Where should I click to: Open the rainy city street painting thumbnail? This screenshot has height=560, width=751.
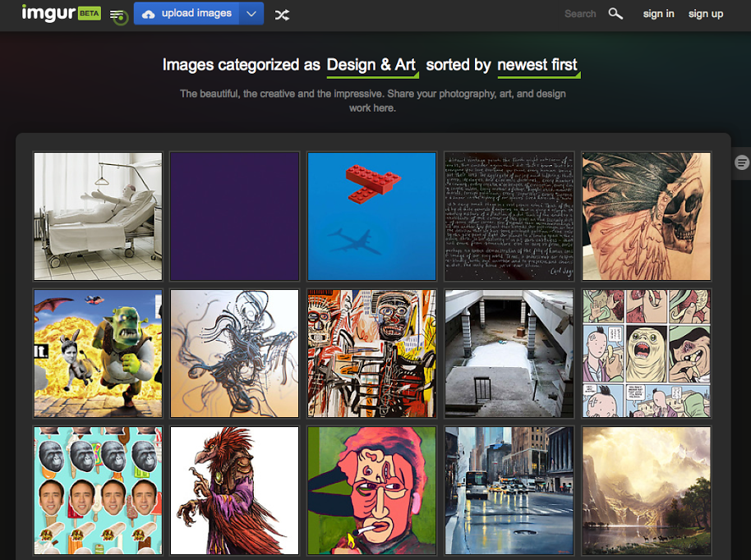click(509, 490)
